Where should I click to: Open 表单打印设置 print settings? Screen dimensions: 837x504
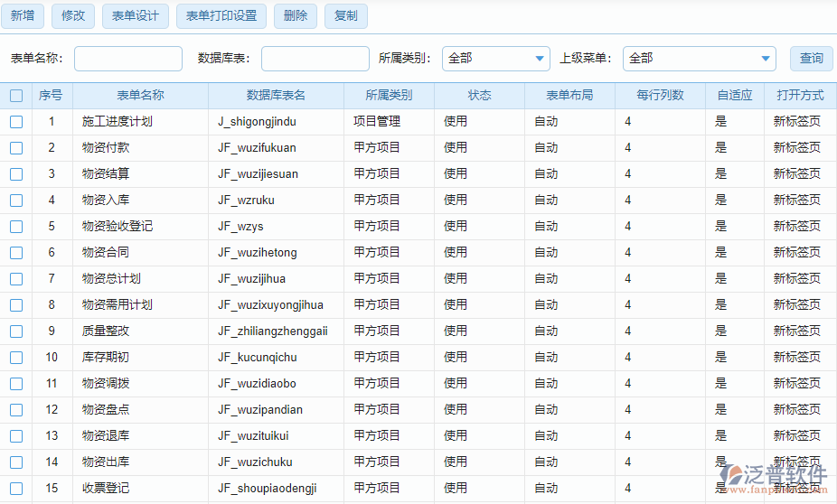(221, 16)
